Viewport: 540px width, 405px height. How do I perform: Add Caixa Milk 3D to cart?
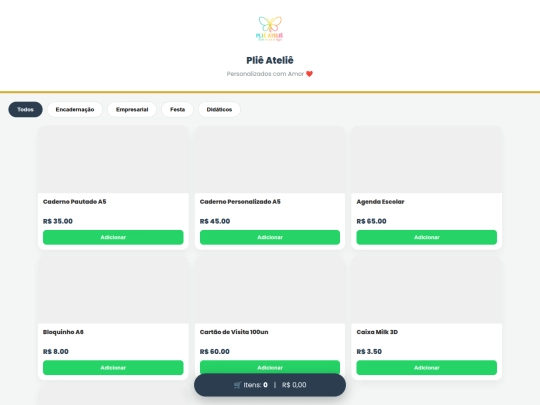(x=427, y=368)
